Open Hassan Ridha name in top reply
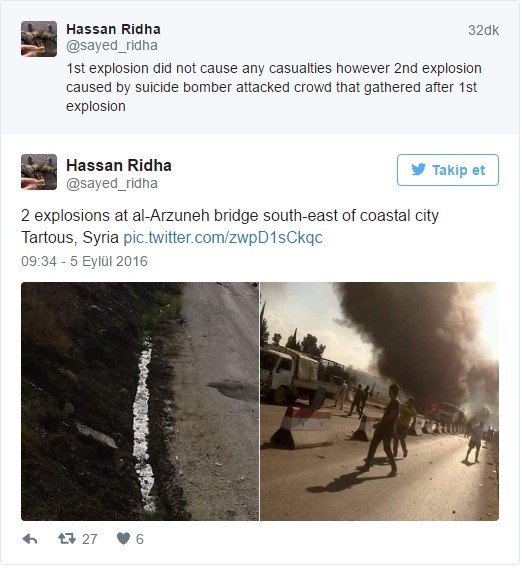522x569 pixels. [x=113, y=29]
